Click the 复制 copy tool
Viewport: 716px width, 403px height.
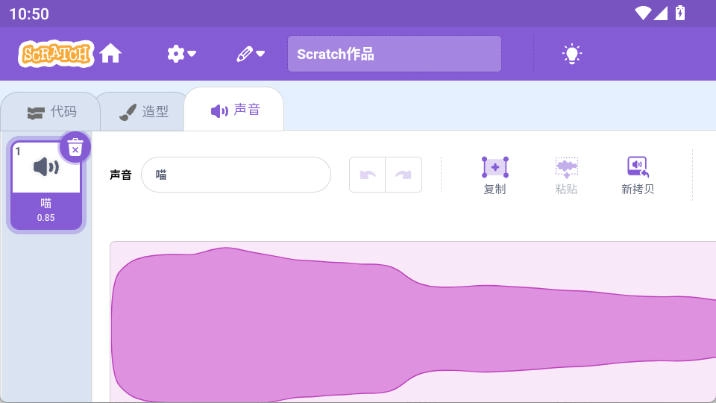[494, 175]
